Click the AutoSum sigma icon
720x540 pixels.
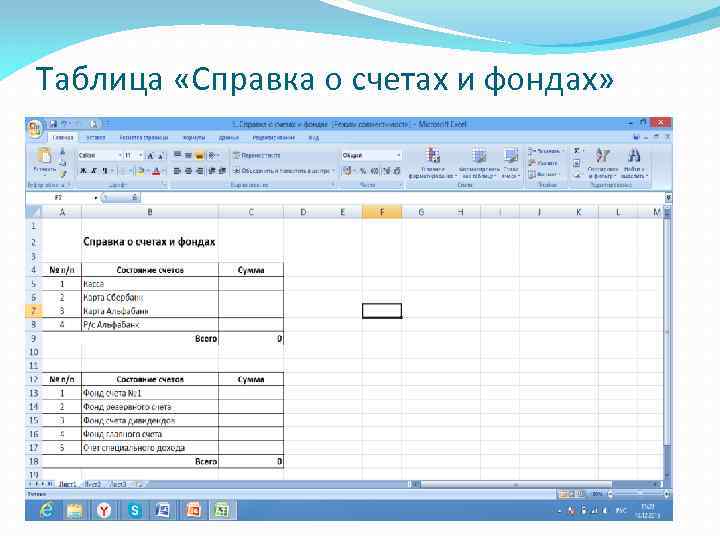pyautogui.click(x=577, y=151)
